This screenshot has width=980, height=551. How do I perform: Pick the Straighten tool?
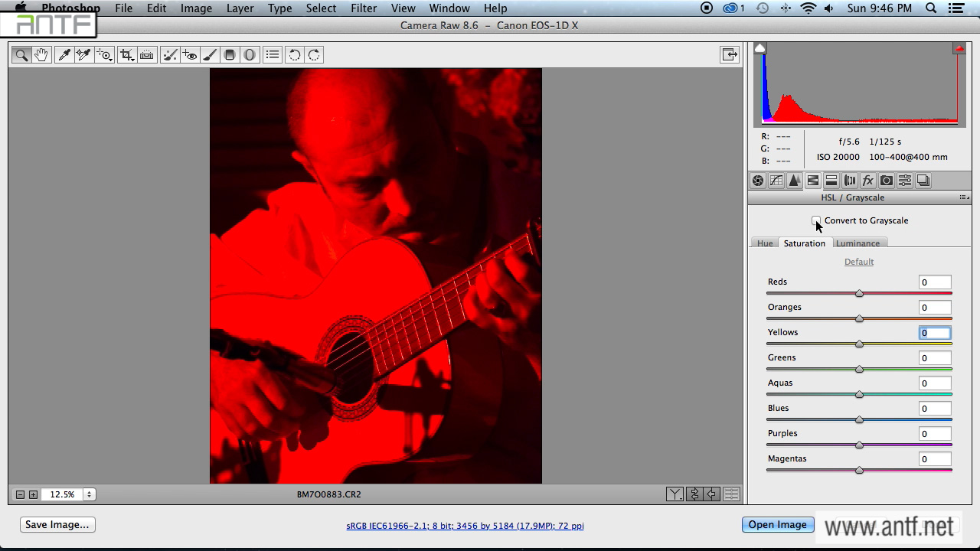click(x=147, y=54)
